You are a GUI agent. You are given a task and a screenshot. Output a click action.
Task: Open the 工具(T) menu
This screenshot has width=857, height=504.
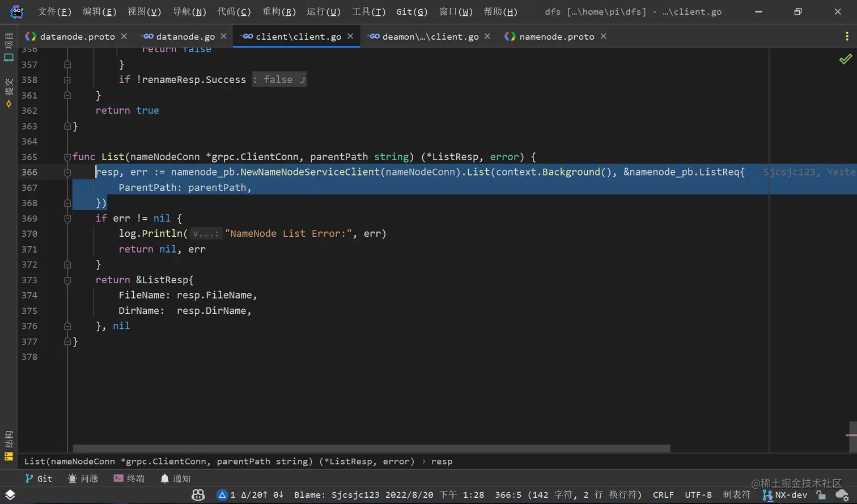tap(368, 11)
